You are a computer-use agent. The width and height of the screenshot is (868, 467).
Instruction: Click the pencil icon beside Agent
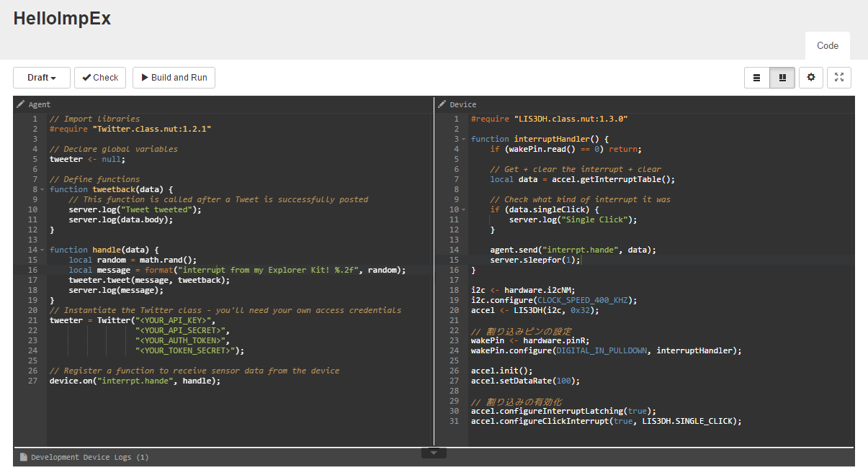20,104
